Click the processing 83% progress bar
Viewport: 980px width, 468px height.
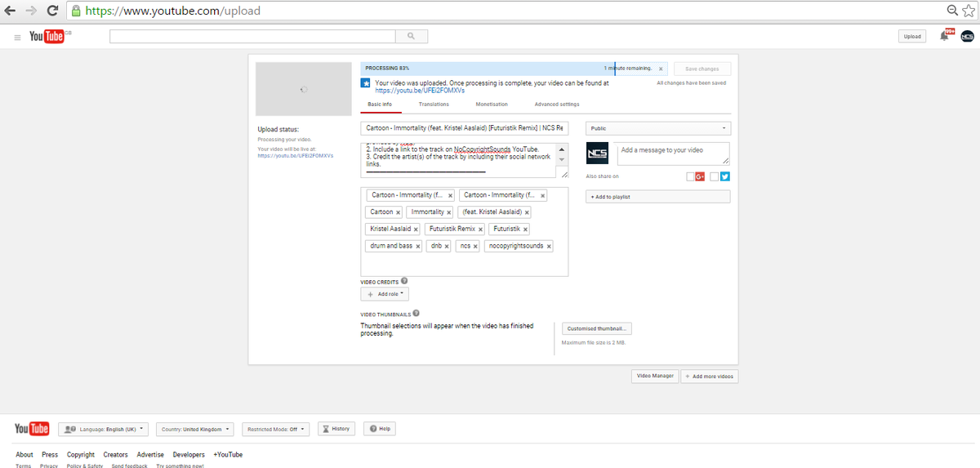(x=514, y=69)
